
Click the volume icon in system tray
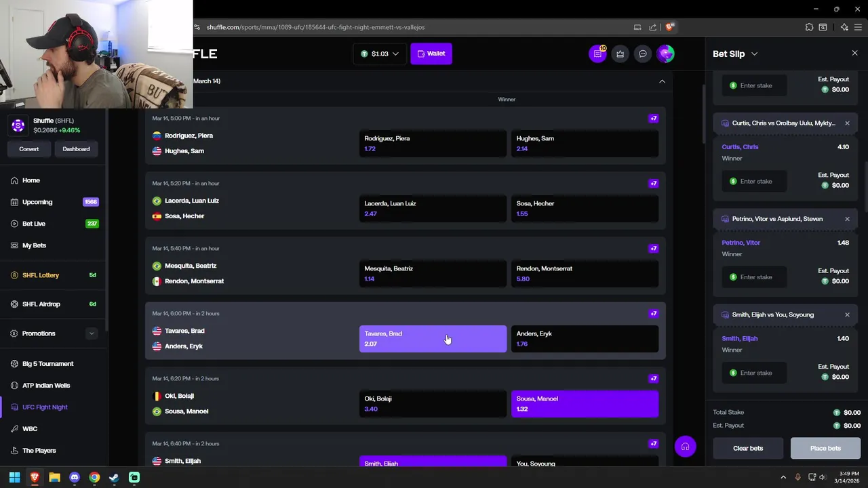(823, 477)
